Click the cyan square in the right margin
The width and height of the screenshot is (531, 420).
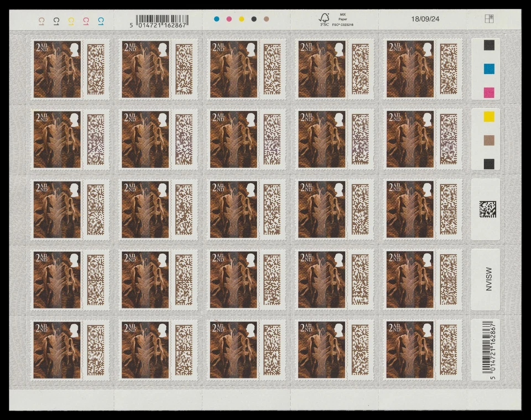[x=489, y=69]
